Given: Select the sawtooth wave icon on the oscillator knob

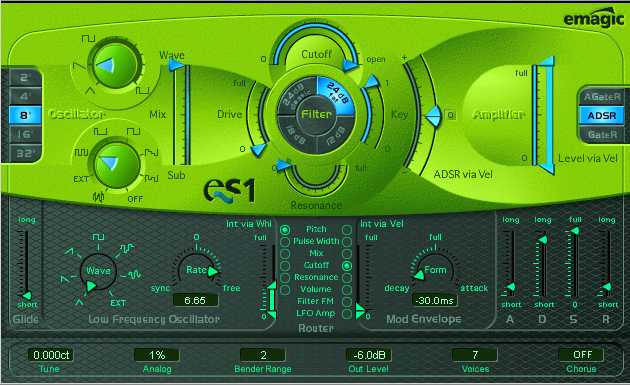Looking at the screenshot, I should point(79,66).
